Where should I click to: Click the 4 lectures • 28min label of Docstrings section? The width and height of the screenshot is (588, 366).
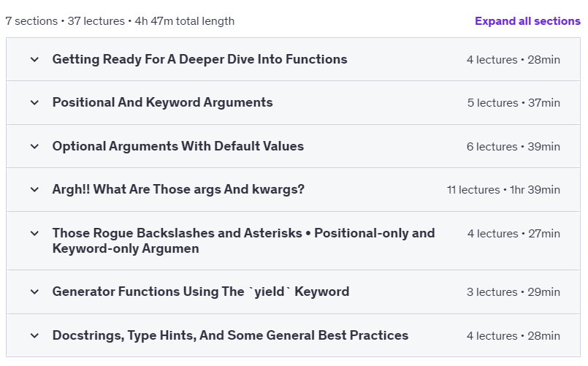point(513,336)
